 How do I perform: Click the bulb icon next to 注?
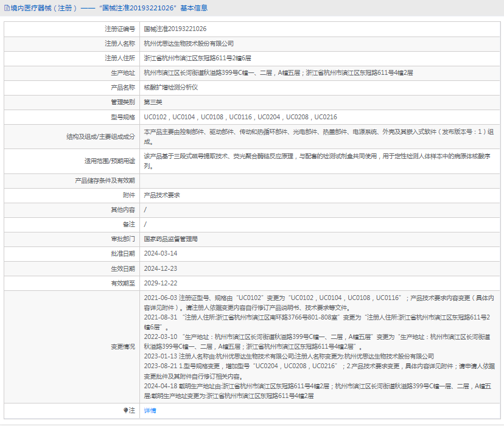click(125, 410)
